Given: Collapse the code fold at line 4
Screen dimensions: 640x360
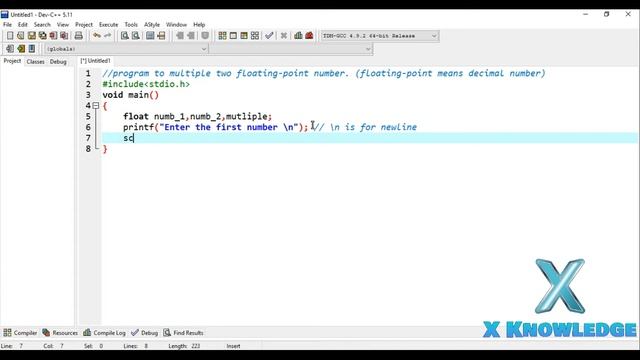Looking at the screenshot, I should point(96,106).
